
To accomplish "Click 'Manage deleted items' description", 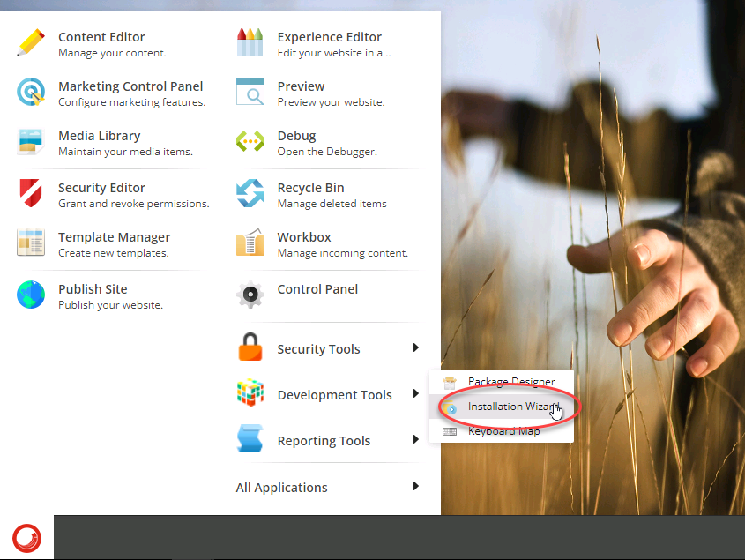I will [332, 204].
